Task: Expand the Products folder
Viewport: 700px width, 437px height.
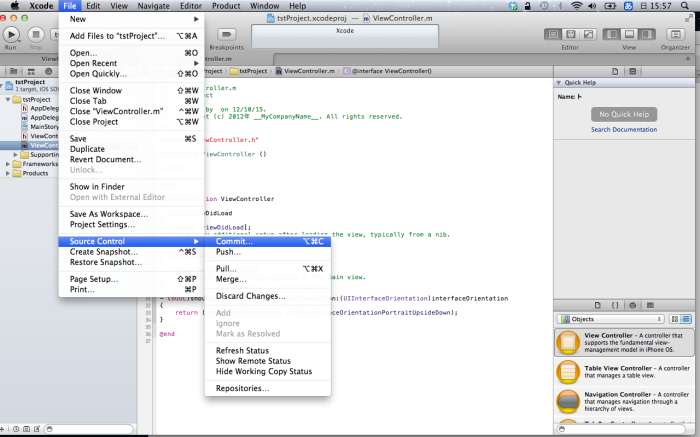Action: point(8,174)
